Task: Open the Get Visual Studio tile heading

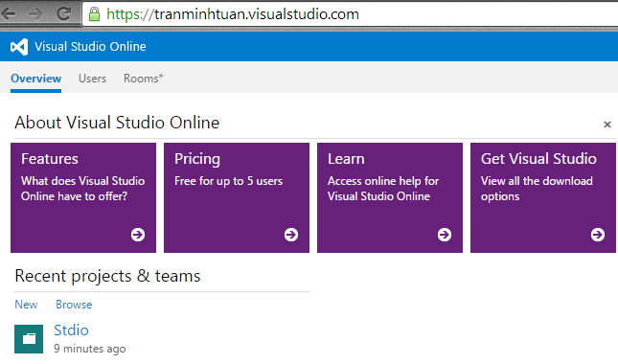Action: pyautogui.click(x=538, y=159)
